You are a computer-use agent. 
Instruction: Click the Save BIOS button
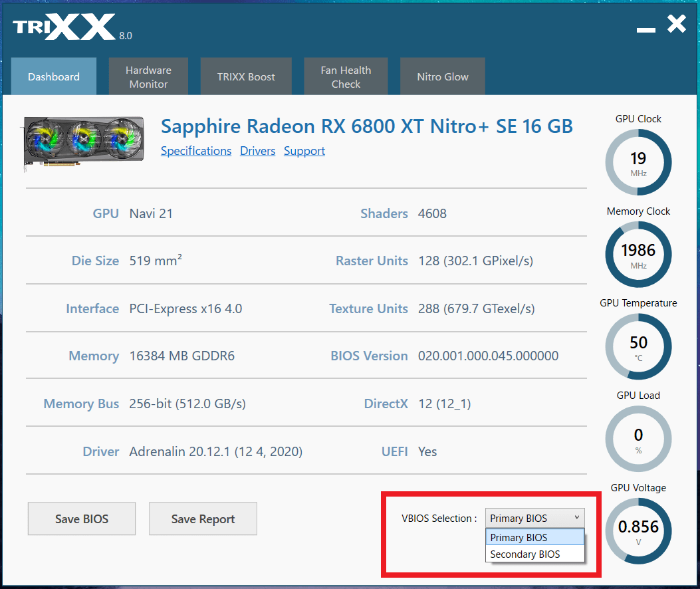82,519
